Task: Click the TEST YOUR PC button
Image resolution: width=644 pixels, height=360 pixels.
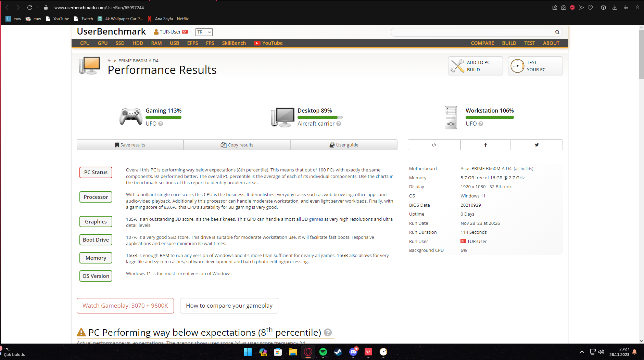Action: (x=535, y=66)
